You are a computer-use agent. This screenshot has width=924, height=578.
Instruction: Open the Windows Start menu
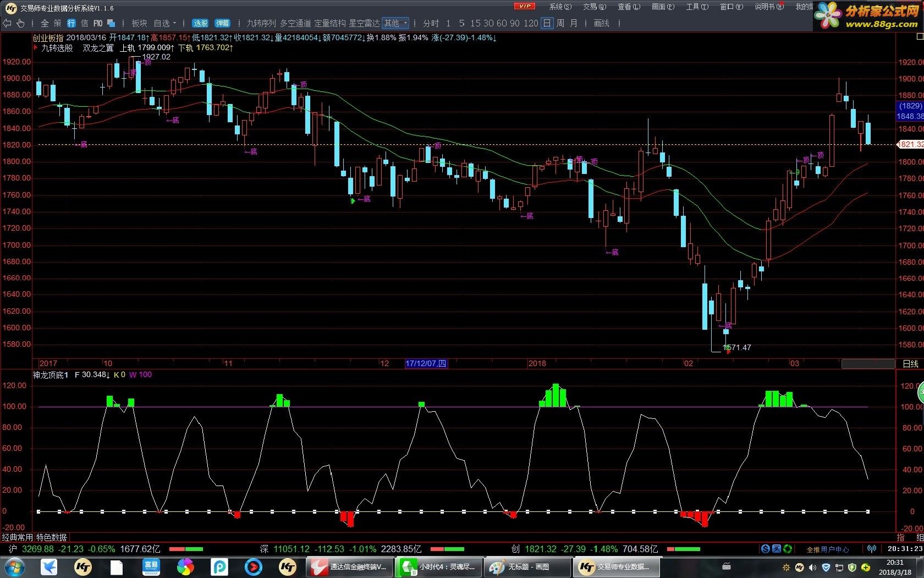click(x=14, y=567)
